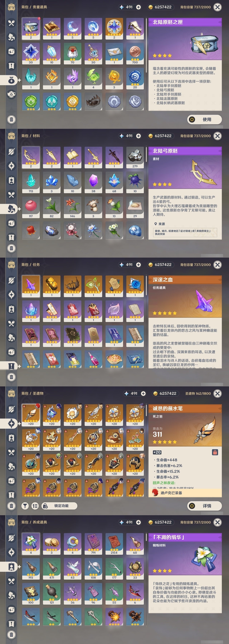Image resolution: width=229 pixels, height=644 pixels.
Task: Select the green sigil item with count 70
Action: 72,53
